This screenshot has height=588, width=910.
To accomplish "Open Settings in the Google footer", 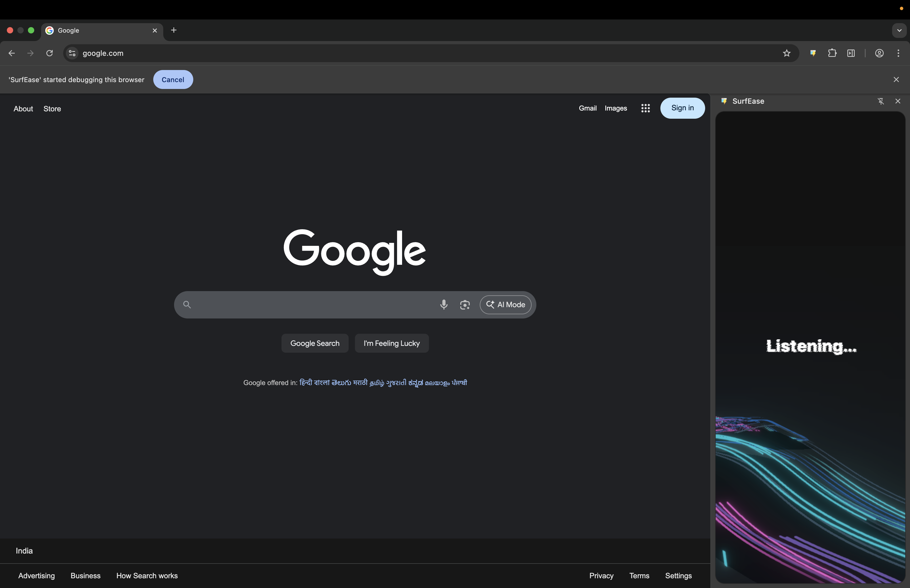I will (x=678, y=575).
